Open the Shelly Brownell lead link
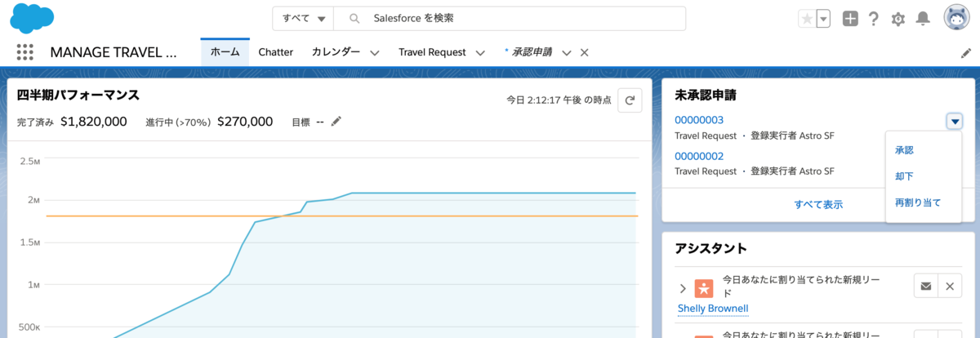The image size is (980, 338). click(713, 308)
